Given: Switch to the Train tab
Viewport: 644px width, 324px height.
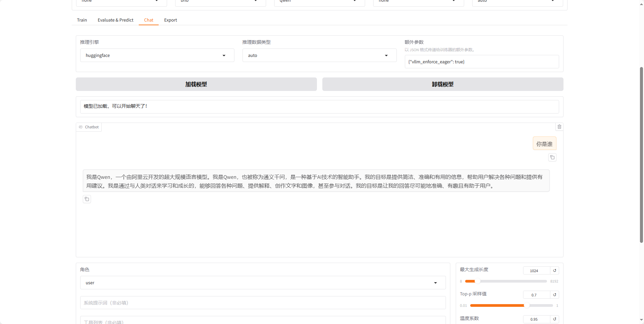Looking at the screenshot, I should [82, 20].
